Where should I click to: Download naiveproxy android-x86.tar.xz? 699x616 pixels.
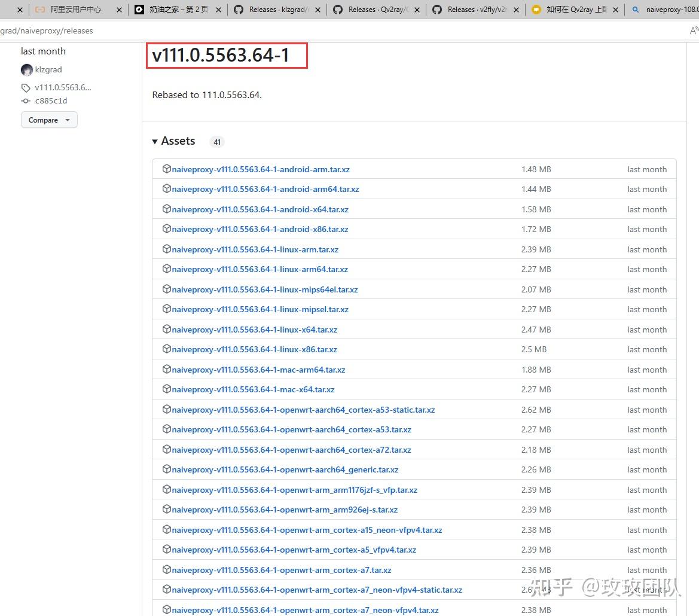click(260, 229)
